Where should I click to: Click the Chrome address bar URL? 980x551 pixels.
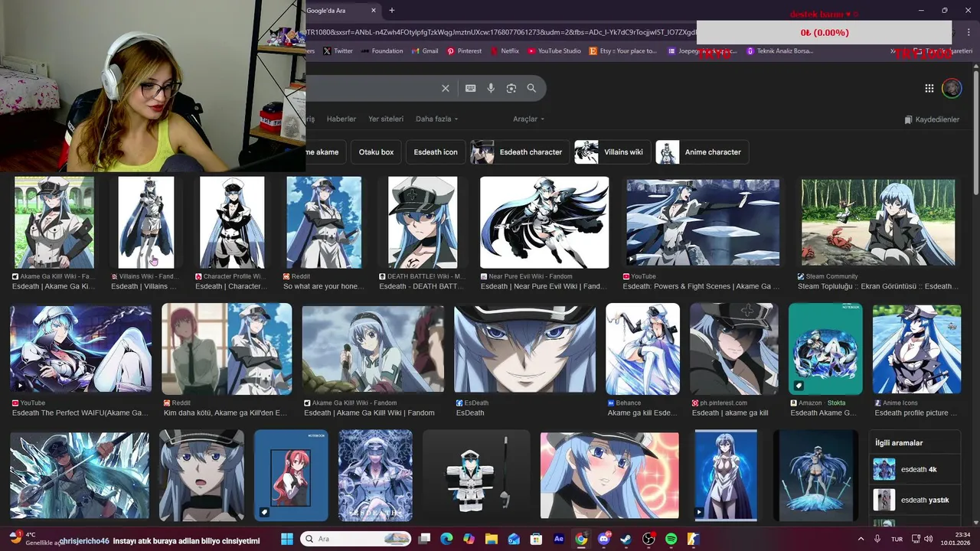pos(501,32)
